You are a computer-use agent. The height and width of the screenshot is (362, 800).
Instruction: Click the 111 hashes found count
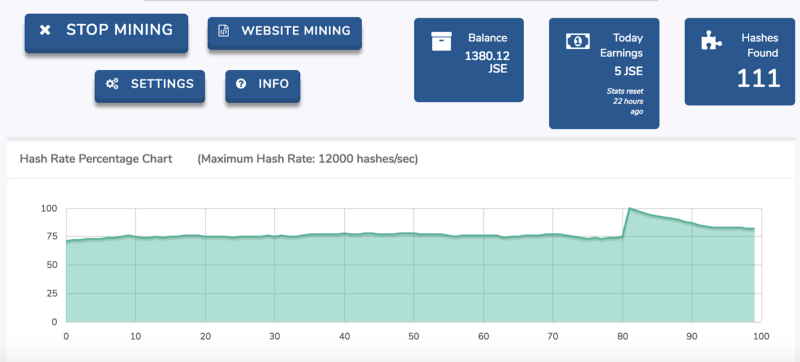(759, 79)
